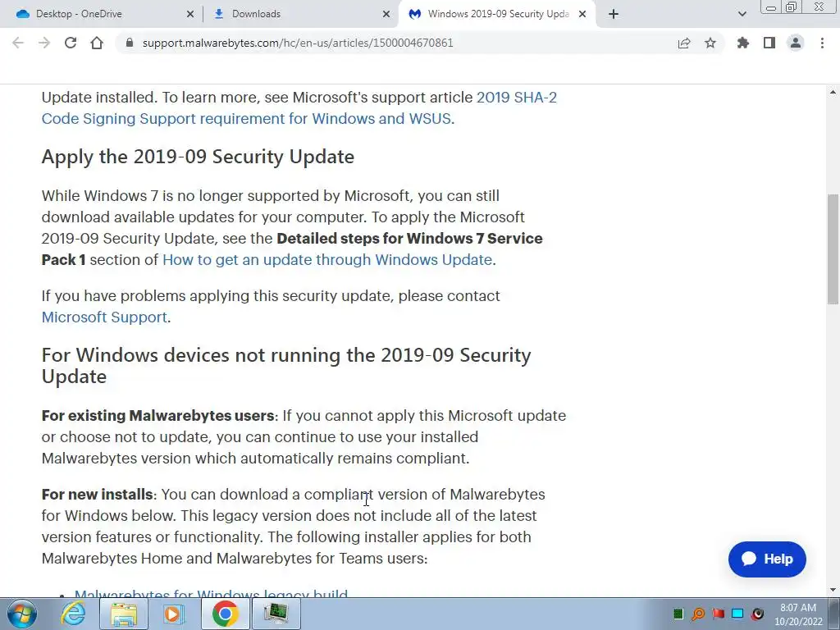Open the Windows Start button
Viewport: 840px width, 630px height.
click(x=22, y=614)
